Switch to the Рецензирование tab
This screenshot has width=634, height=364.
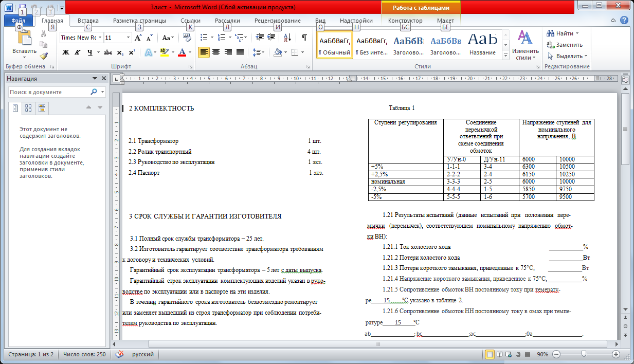click(278, 21)
